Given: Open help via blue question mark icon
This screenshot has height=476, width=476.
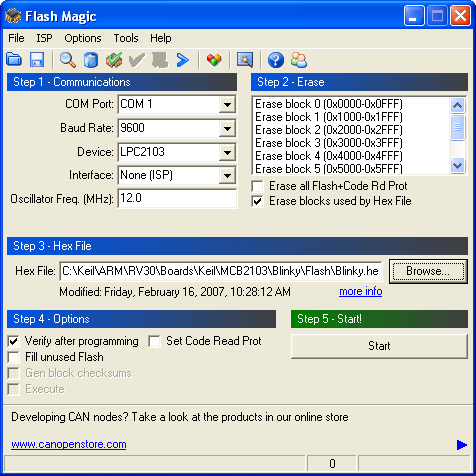Looking at the screenshot, I should (x=276, y=60).
